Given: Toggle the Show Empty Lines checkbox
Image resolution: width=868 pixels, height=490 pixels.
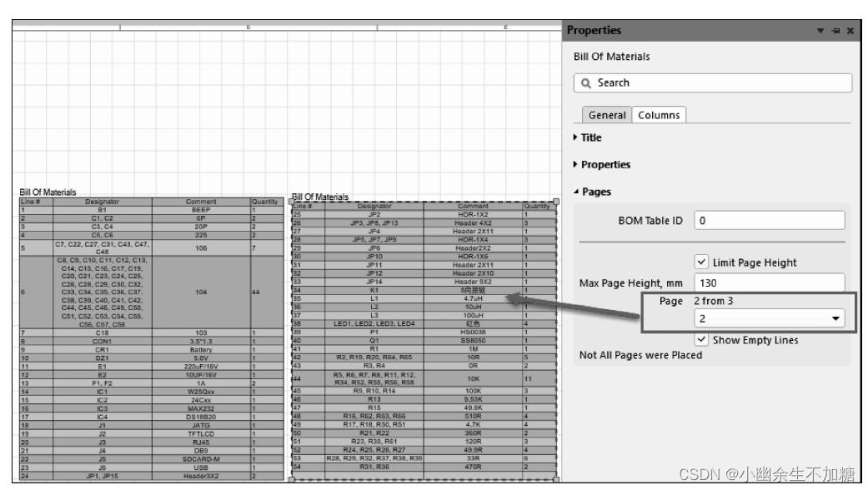Looking at the screenshot, I should coord(701,339).
